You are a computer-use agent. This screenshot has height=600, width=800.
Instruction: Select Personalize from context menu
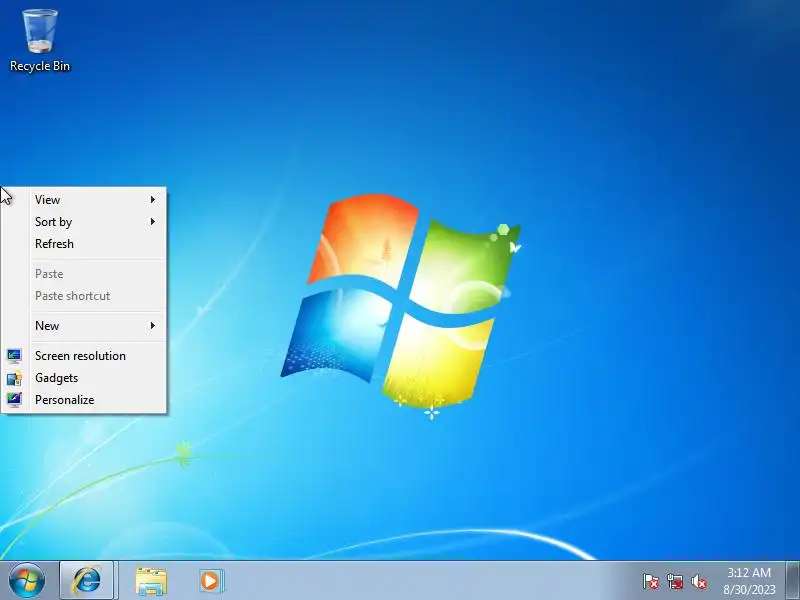83,399
